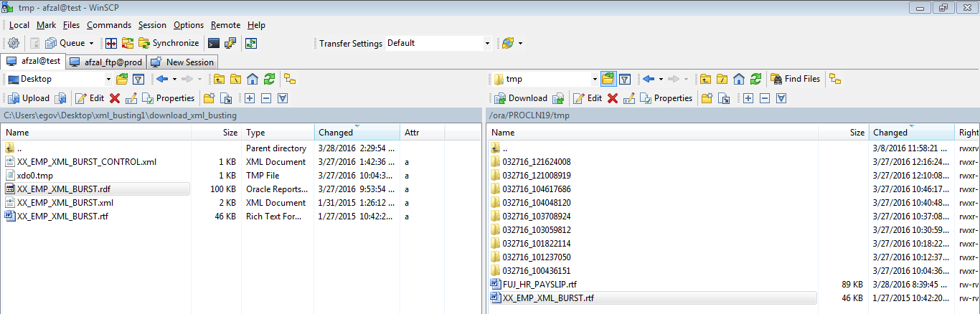Screen dimensions: 980x314
Task: Open the remote tmp directory dropdown
Action: click(595, 79)
